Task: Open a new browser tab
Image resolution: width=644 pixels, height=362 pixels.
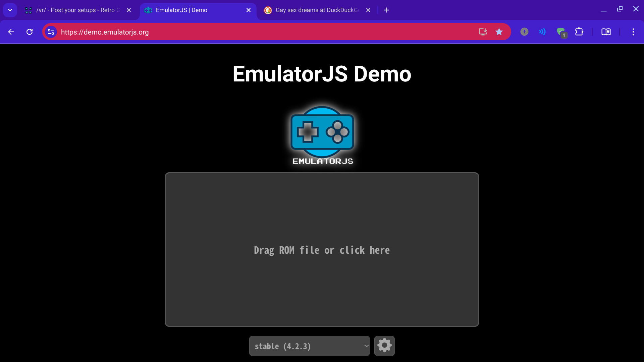Action: tap(386, 10)
